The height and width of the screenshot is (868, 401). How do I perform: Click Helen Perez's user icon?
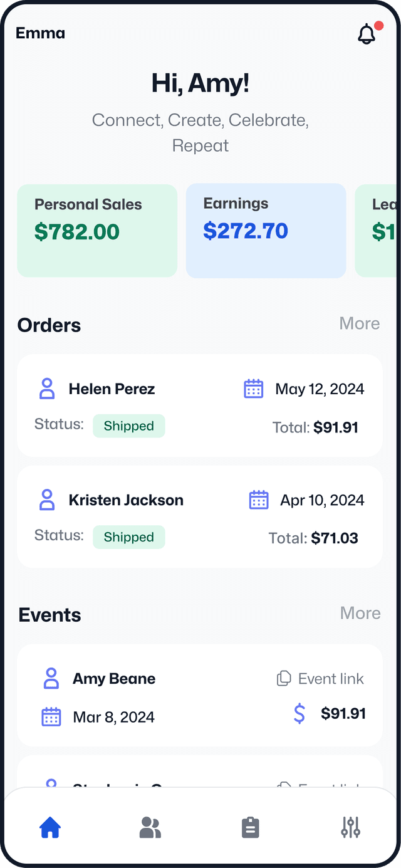click(47, 389)
